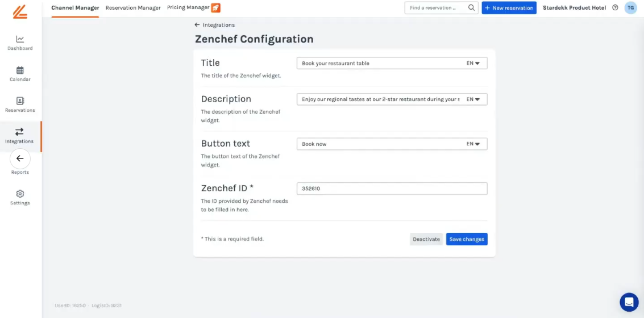Screen dimensions: 644x318
Task: Expand the Button text EN dropdown
Action: pyautogui.click(x=473, y=144)
